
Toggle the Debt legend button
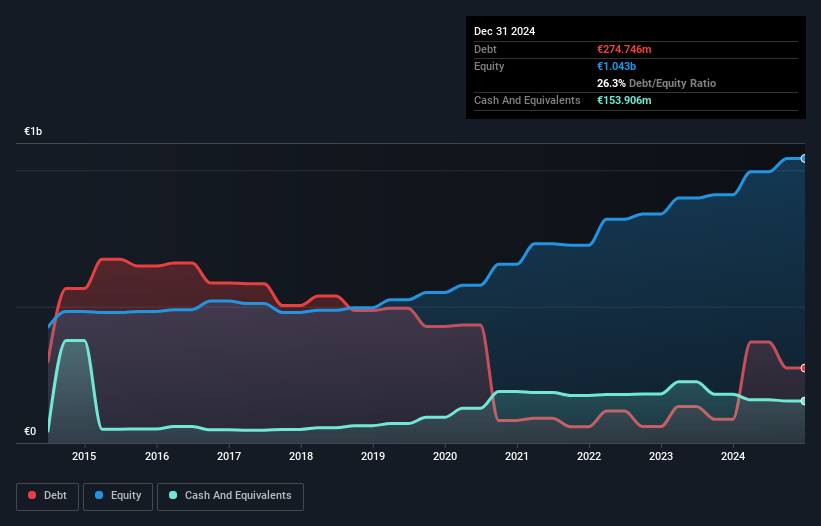click(47, 496)
